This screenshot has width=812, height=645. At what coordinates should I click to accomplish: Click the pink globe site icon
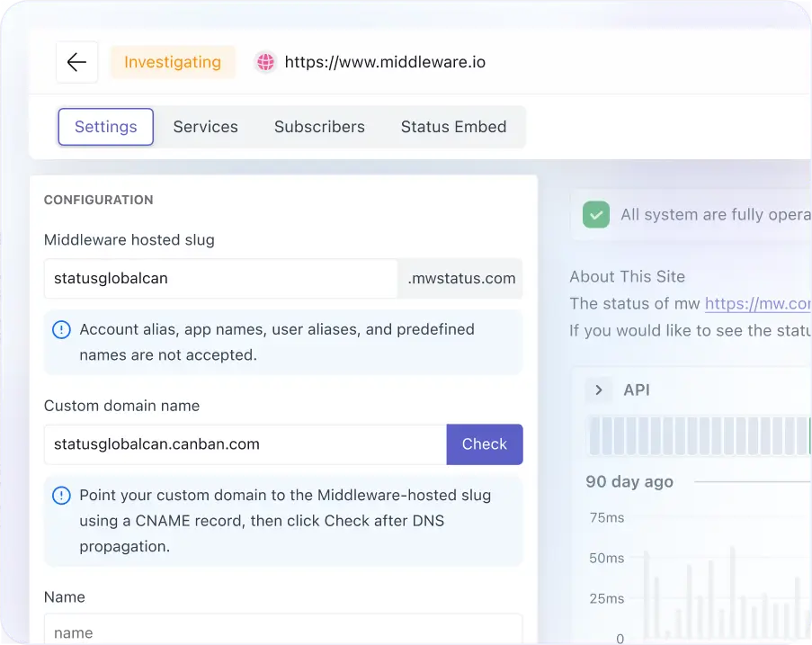tap(265, 62)
